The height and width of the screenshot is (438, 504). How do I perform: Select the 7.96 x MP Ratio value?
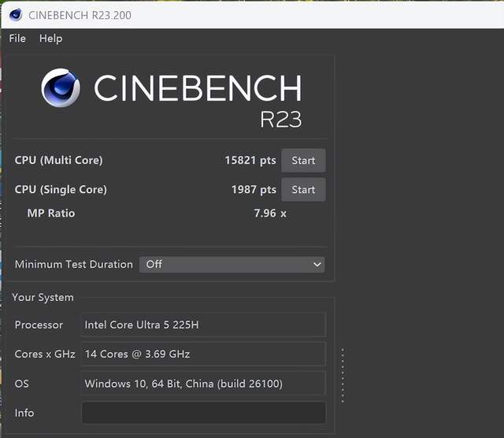pos(270,213)
